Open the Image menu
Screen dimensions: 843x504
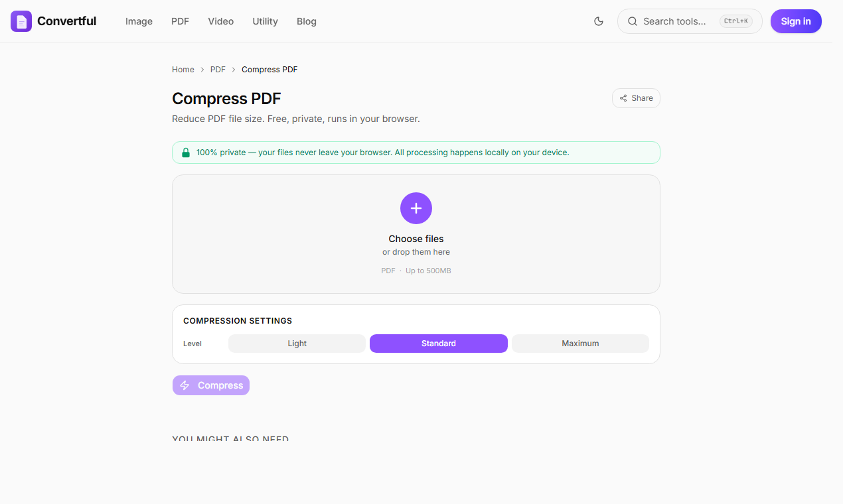click(139, 21)
